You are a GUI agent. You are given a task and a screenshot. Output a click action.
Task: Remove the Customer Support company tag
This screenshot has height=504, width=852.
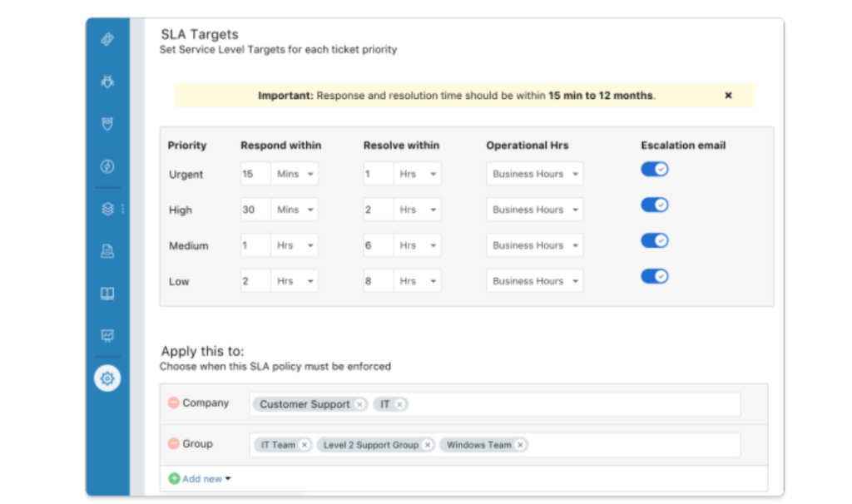[x=359, y=404]
